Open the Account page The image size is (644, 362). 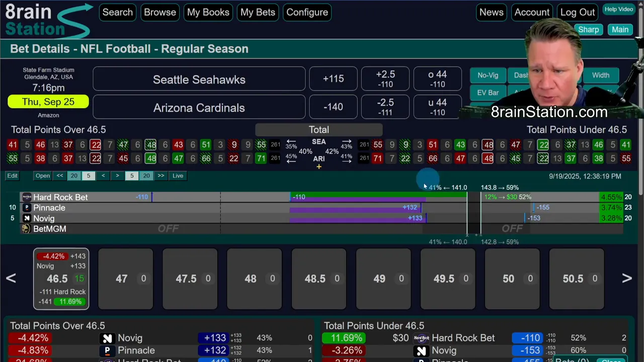(x=532, y=12)
